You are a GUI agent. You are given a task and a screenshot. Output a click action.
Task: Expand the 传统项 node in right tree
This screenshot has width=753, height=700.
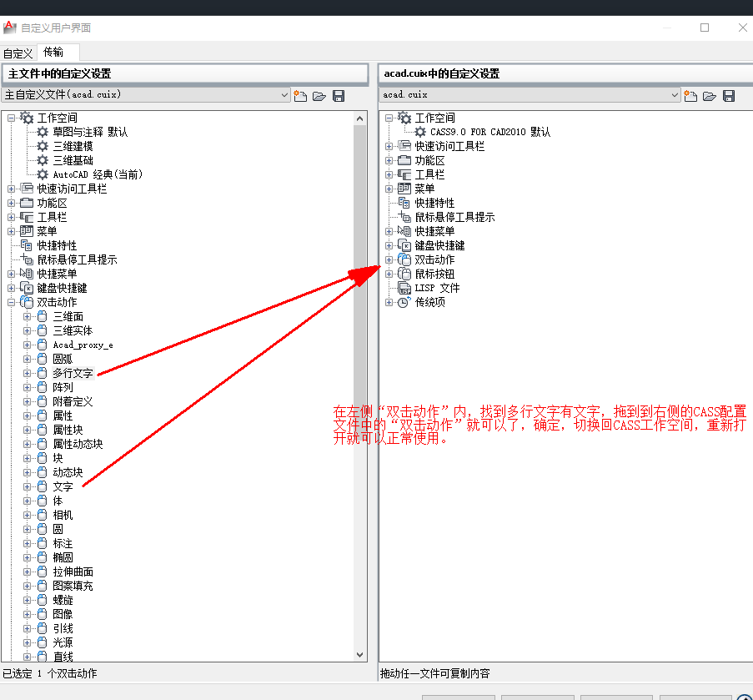tap(389, 302)
